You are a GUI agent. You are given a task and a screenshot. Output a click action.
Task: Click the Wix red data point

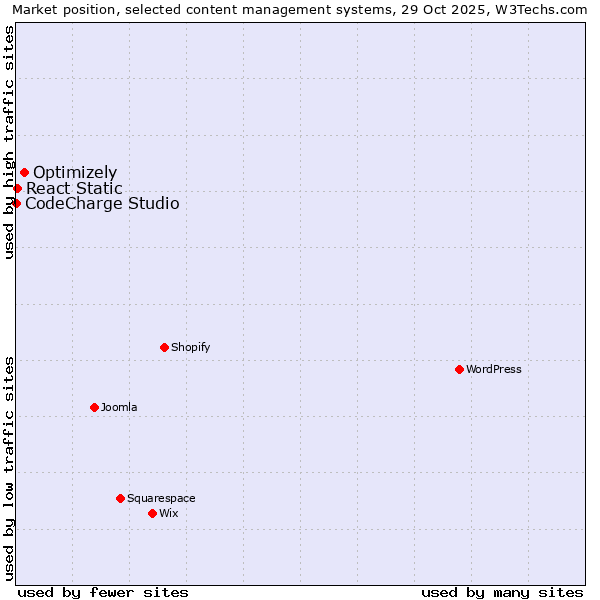pyautogui.click(x=152, y=513)
